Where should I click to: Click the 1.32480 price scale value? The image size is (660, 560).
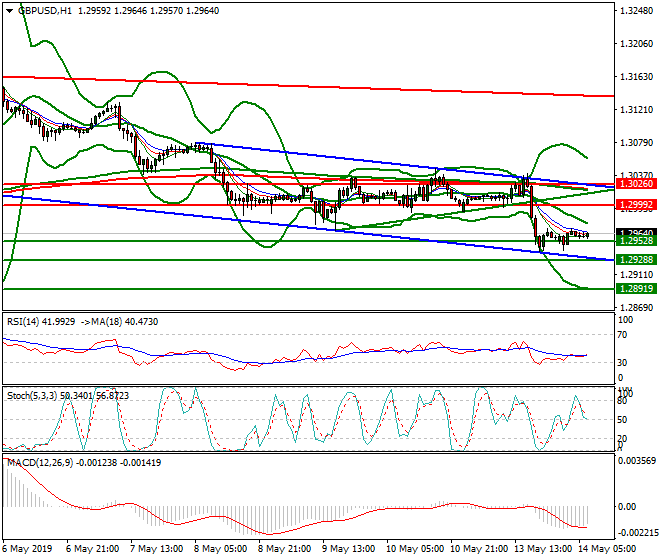tap(636, 11)
